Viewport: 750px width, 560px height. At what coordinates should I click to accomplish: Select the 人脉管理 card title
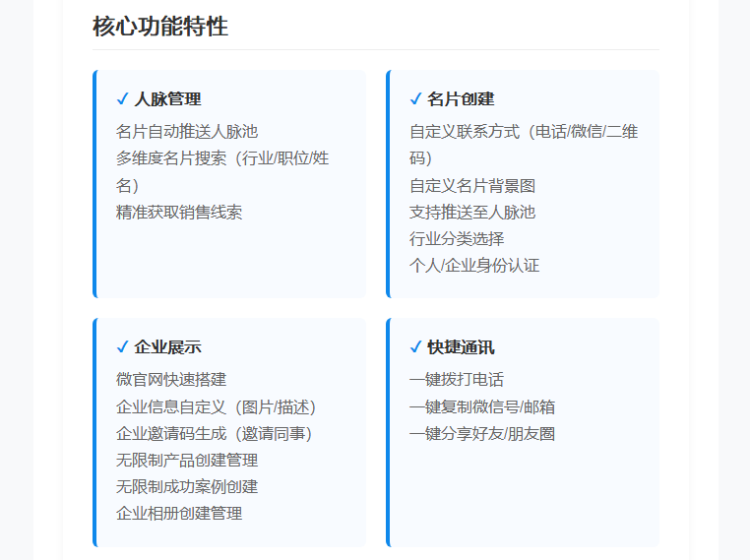click(168, 99)
